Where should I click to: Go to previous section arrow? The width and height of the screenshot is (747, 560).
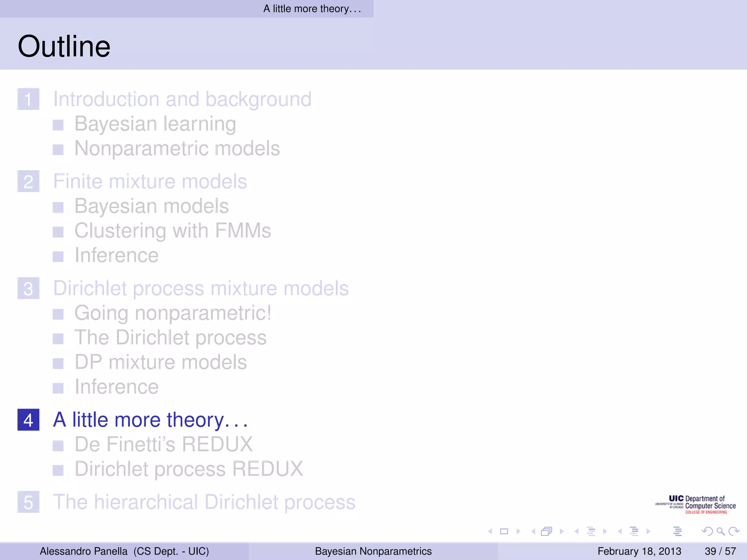pos(620,531)
